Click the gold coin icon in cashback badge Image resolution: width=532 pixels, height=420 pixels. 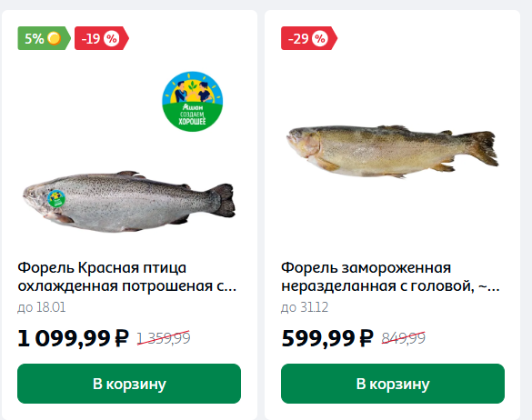54,38
